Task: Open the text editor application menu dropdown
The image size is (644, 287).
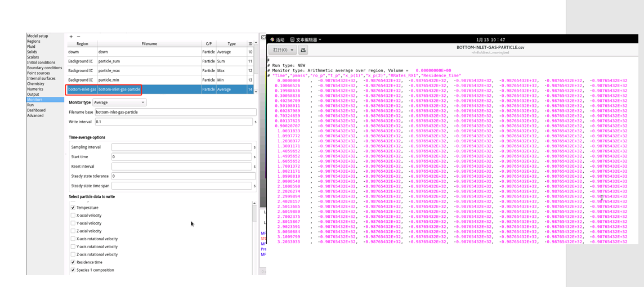Action: coord(320,40)
